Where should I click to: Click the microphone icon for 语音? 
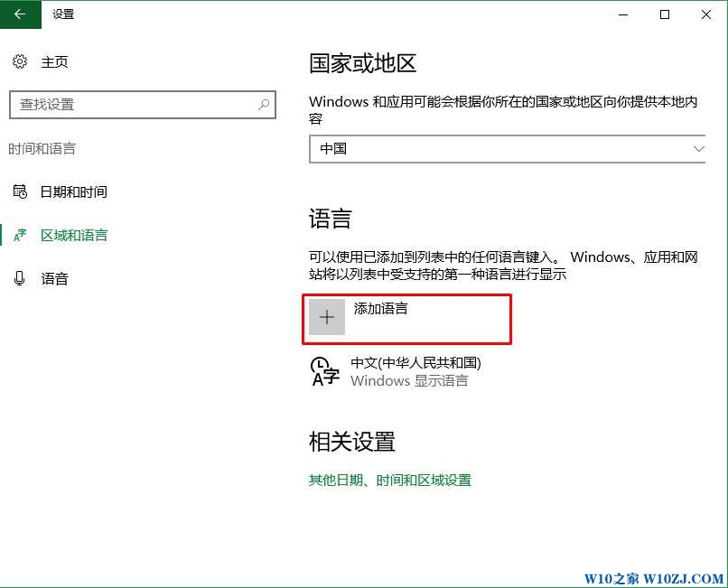[20, 278]
